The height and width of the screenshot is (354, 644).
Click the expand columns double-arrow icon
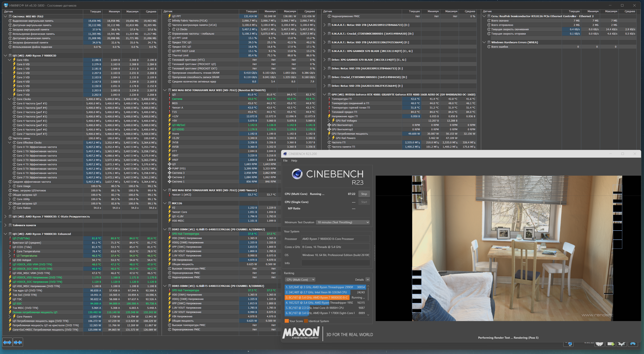(7, 342)
